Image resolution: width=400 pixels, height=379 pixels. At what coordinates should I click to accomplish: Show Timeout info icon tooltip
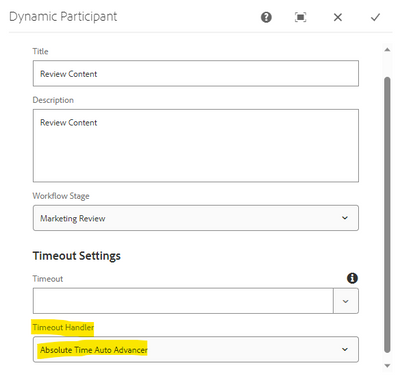pyautogui.click(x=352, y=278)
